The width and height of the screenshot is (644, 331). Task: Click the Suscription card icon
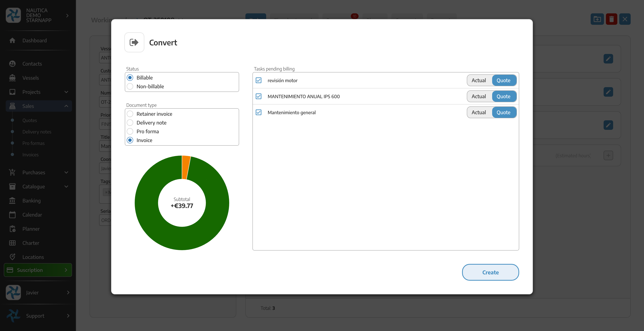point(10,270)
